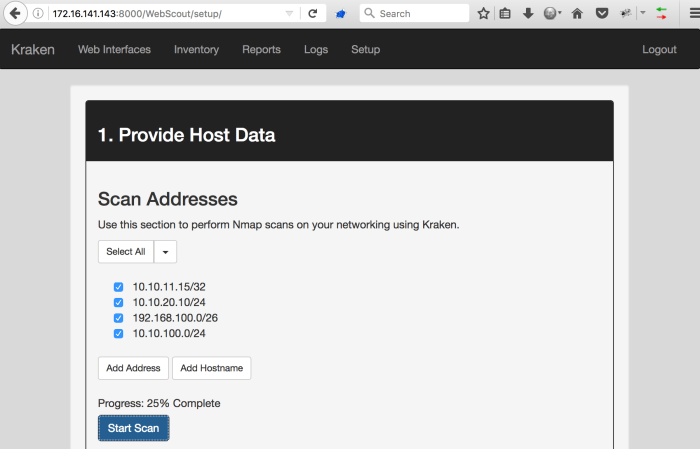Expand the address bar history dropdown arrow
This screenshot has height=449, width=700.
pyautogui.click(x=289, y=13)
